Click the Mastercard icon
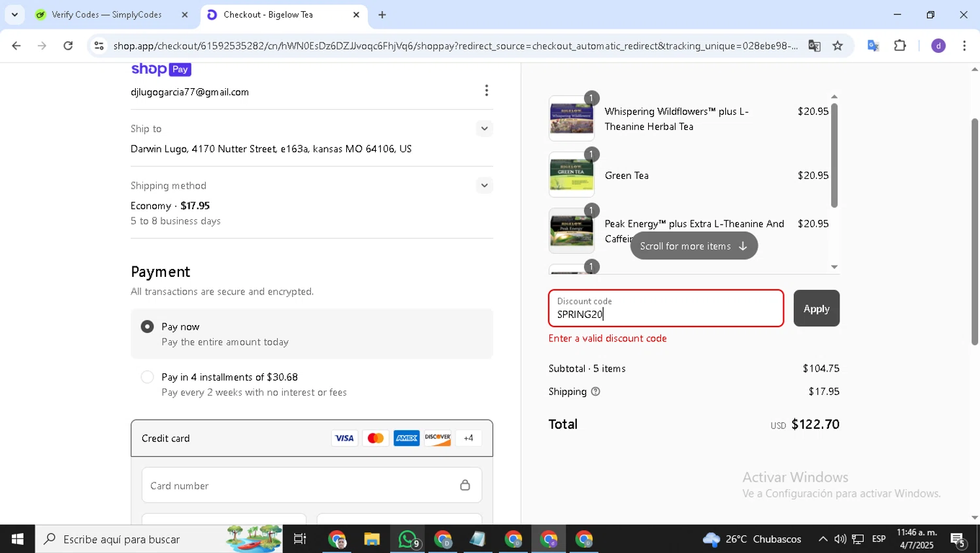This screenshot has height=553, width=980. click(x=376, y=438)
